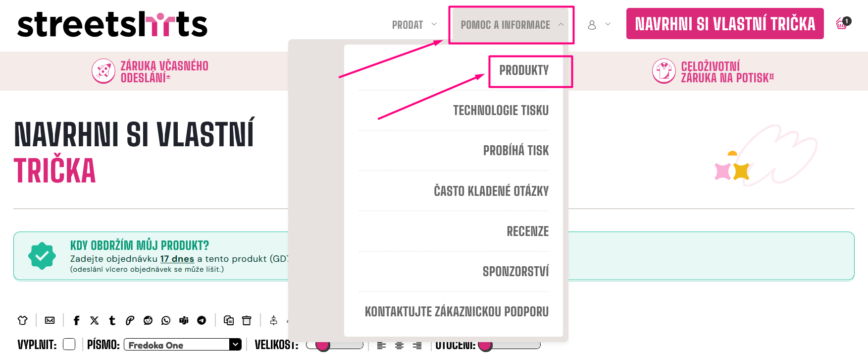Share the design on Reddit
868x356 pixels.
148,320
